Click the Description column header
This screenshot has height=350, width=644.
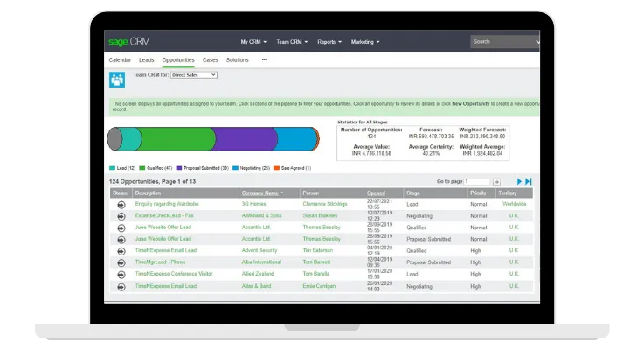[148, 192]
